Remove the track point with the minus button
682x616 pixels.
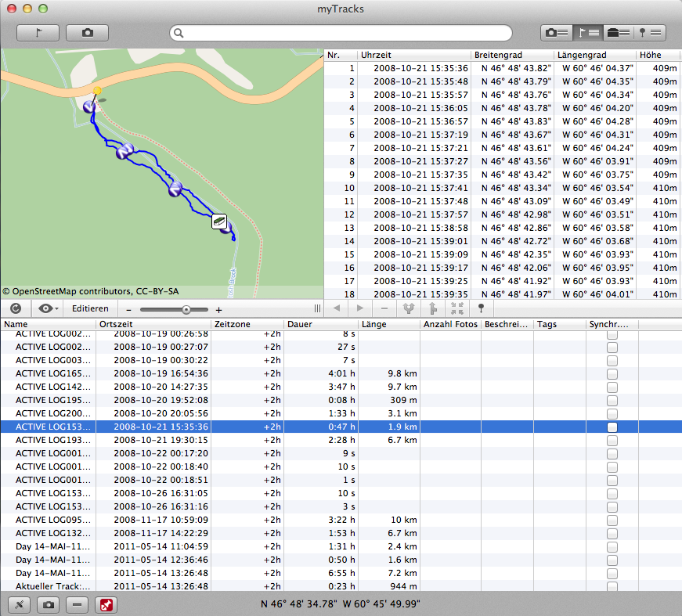384,308
